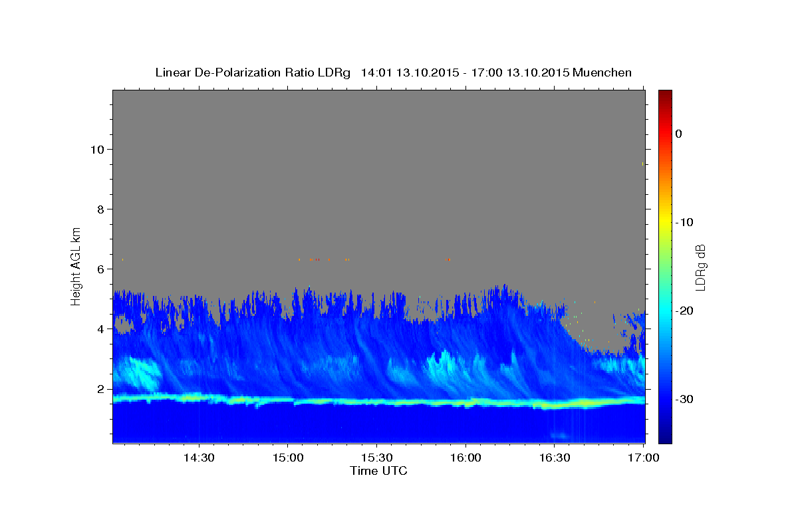This screenshot has height=532, width=798.
Task: Click the 15:30 time tick label
Action: pyautogui.click(x=376, y=458)
